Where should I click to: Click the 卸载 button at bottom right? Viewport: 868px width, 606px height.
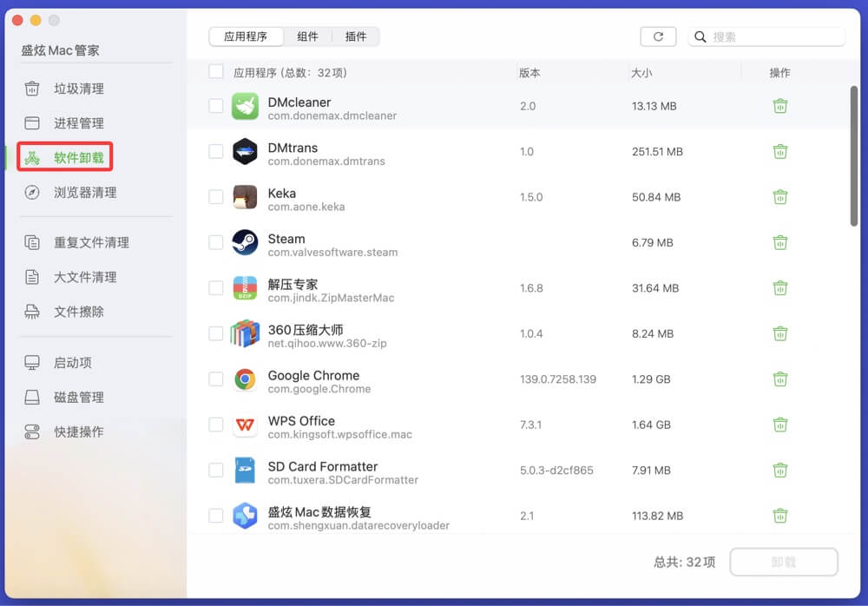coord(784,562)
